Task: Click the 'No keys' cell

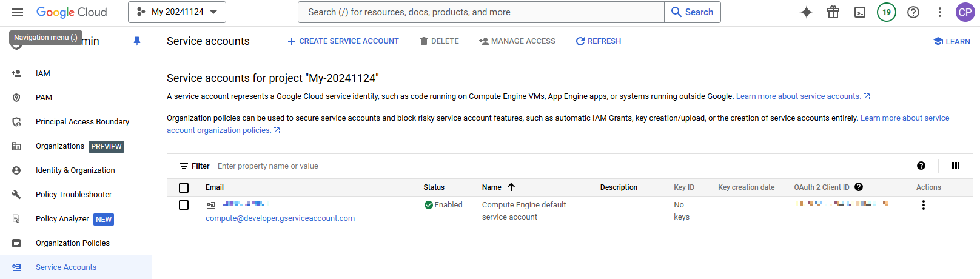Action: (x=682, y=211)
